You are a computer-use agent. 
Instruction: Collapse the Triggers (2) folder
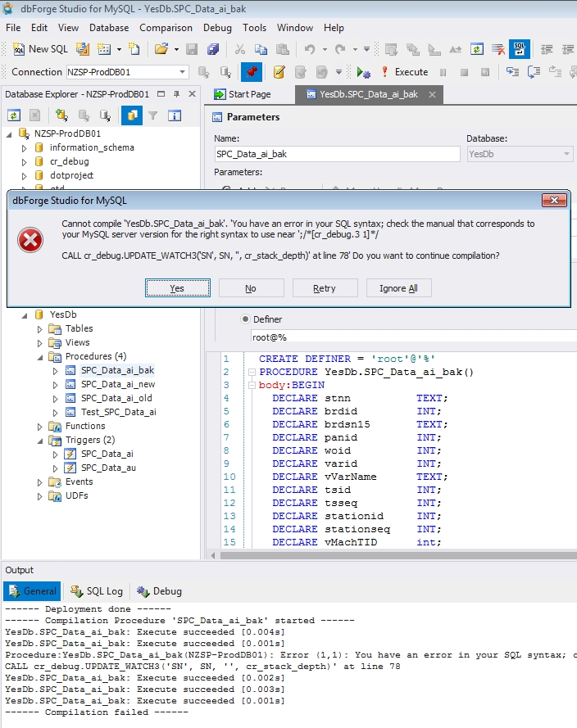tap(39, 441)
